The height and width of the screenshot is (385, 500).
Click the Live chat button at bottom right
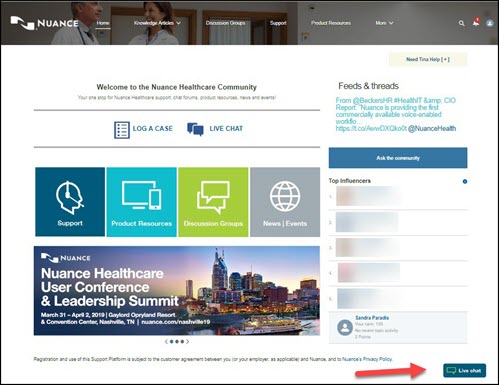(x=464, y=370)
